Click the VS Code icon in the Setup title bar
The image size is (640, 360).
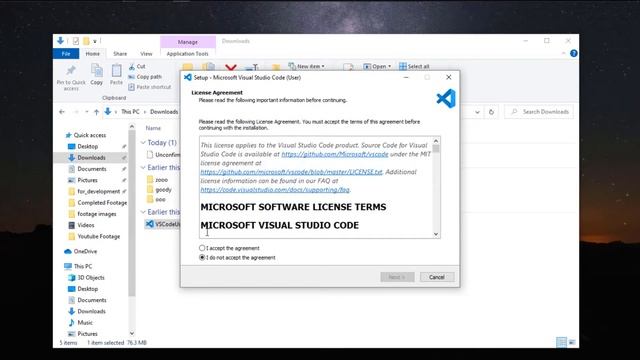tap(188, 77)
